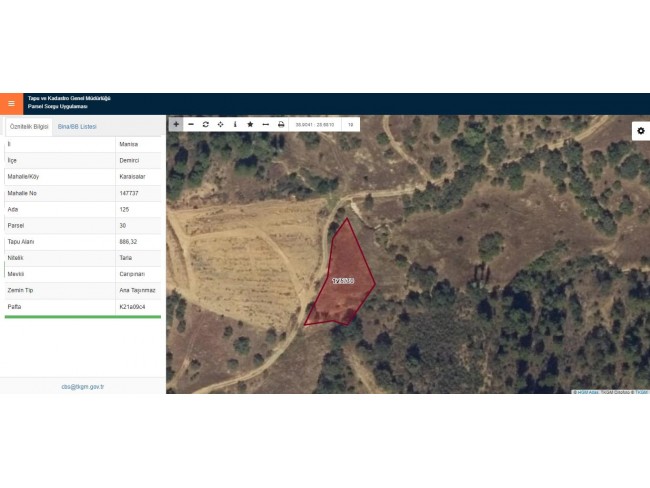The width and height of the screenshot is (650, 488).
Task: Select the measure distance arrow tool
Action: pyautogui.click(x=265, y=124)
